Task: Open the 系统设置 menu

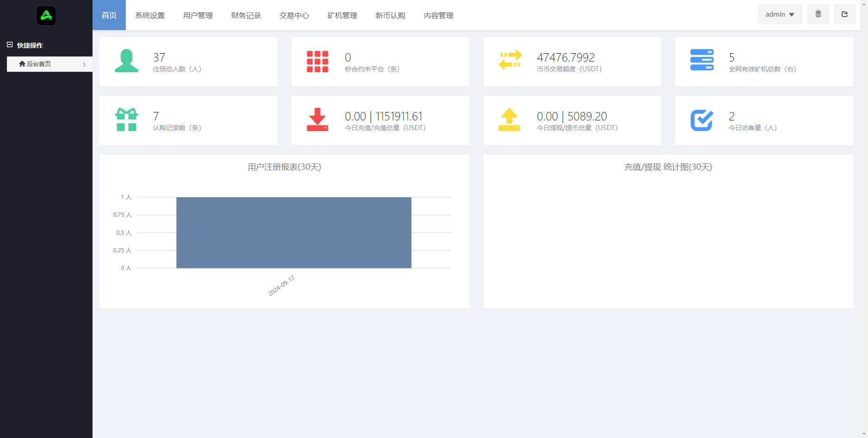Action: tap(150, 15)
